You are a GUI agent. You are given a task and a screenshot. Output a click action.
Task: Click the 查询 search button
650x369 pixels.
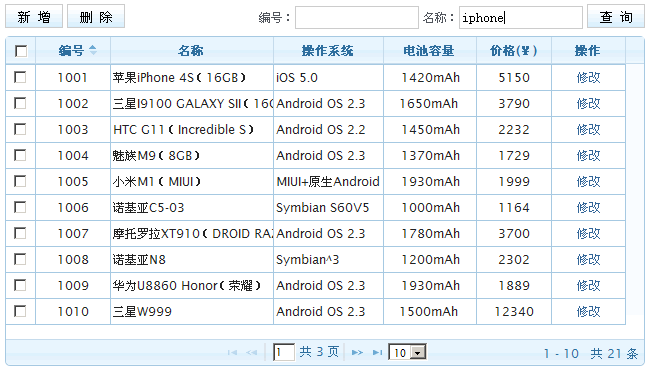pyautogui.click(x=616, y=17)
